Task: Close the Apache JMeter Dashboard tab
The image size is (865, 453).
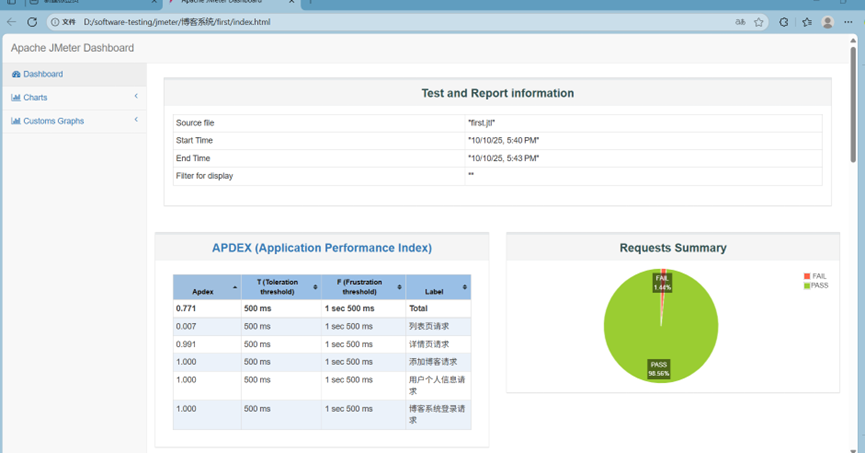Action: [291, 2]
